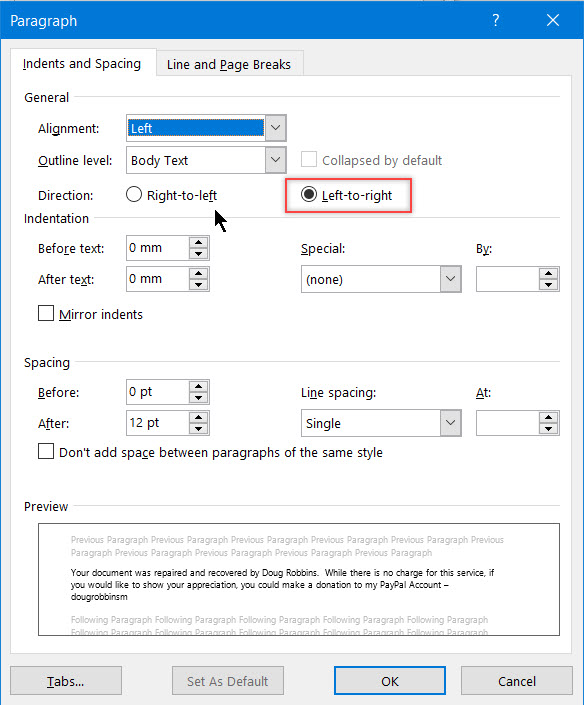This screenshot has width=584, height=705.
Task: Increase After text indentation with up arrow
Action: coord(198,273)
